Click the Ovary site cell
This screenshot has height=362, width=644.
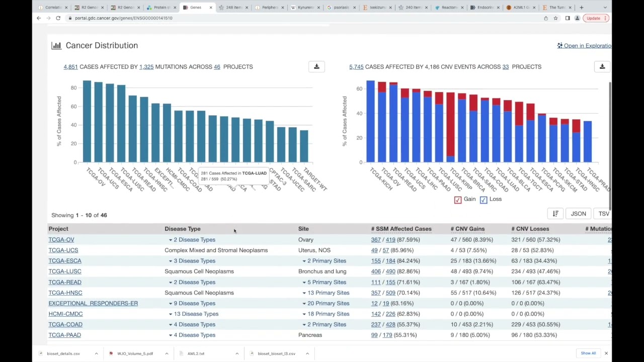(305, 240)
